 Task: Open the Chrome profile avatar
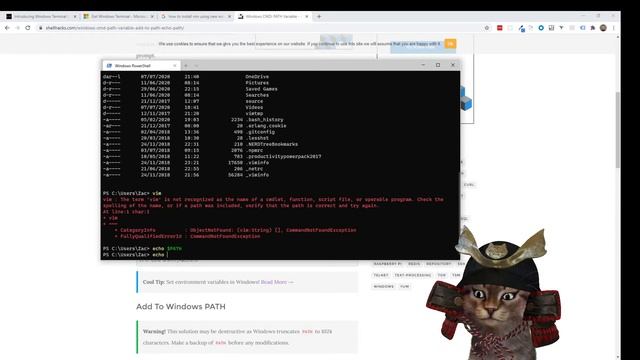click(603, 28)
